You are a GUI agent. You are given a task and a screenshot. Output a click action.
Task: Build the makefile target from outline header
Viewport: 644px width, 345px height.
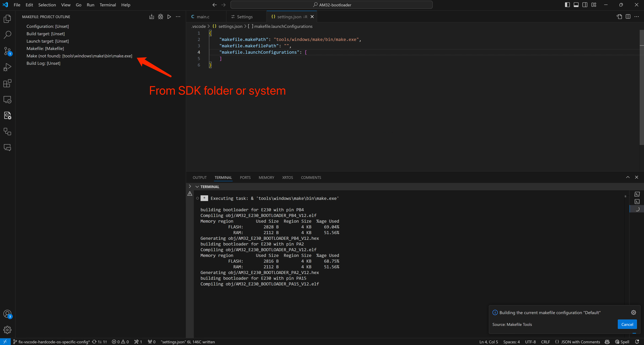[152, 17]
